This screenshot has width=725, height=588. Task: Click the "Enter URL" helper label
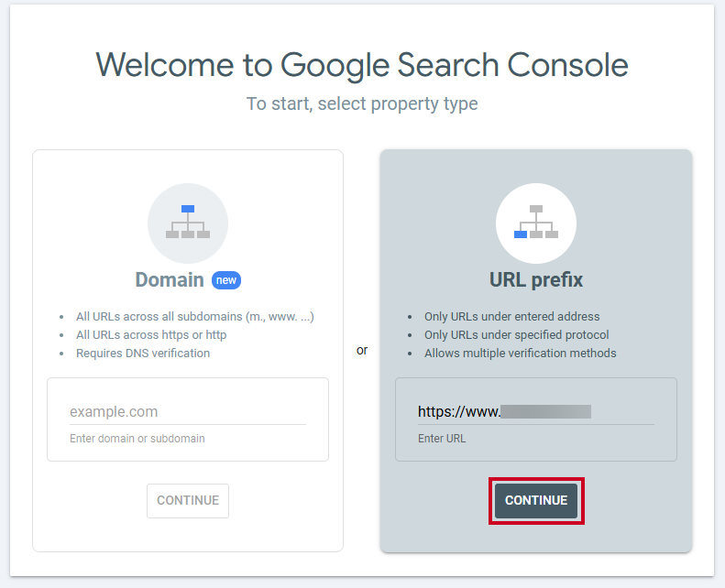tap(442, 439)
